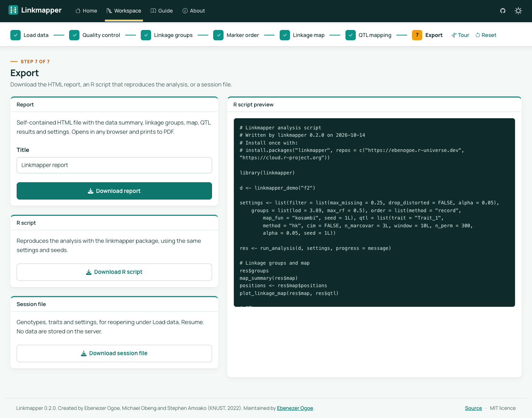
Task: Click the Linkmapper brand name
Action: (41, 10)
